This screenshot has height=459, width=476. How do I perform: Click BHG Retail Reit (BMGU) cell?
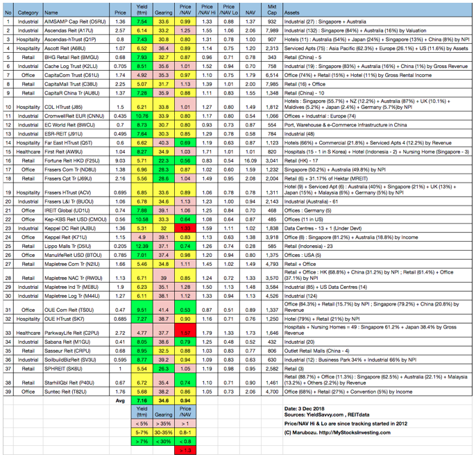76,57
